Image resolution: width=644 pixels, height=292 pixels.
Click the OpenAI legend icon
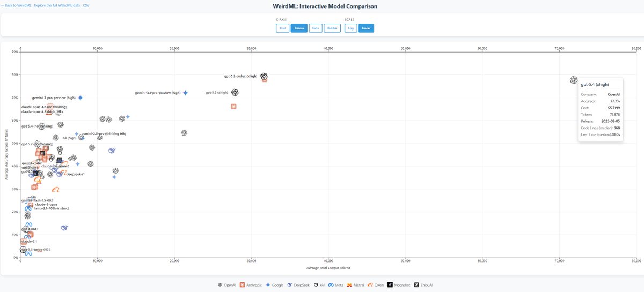click(219, 285)
